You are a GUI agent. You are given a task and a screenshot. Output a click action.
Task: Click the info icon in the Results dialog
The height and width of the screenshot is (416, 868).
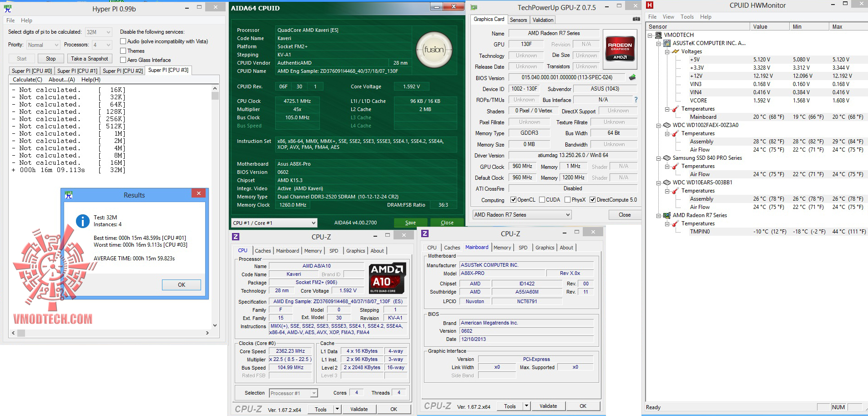point(82,221)
